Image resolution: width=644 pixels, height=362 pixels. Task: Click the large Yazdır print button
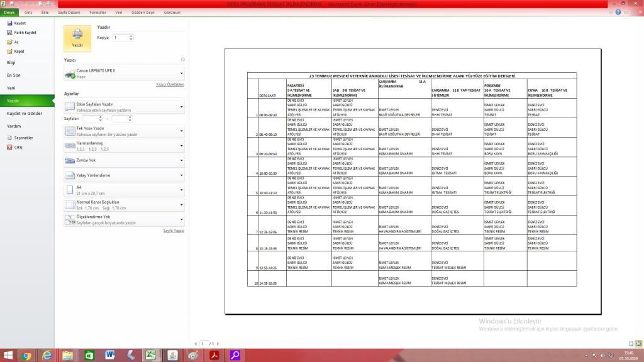coord(77,38)
